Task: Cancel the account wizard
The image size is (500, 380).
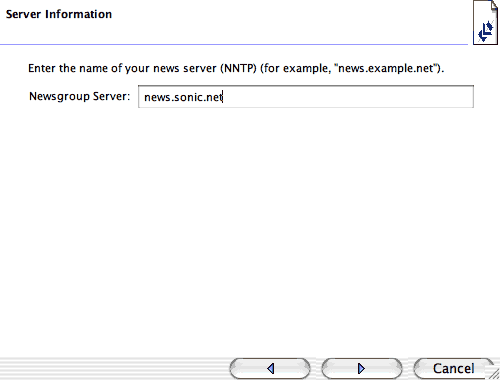Action: [453, 368]
